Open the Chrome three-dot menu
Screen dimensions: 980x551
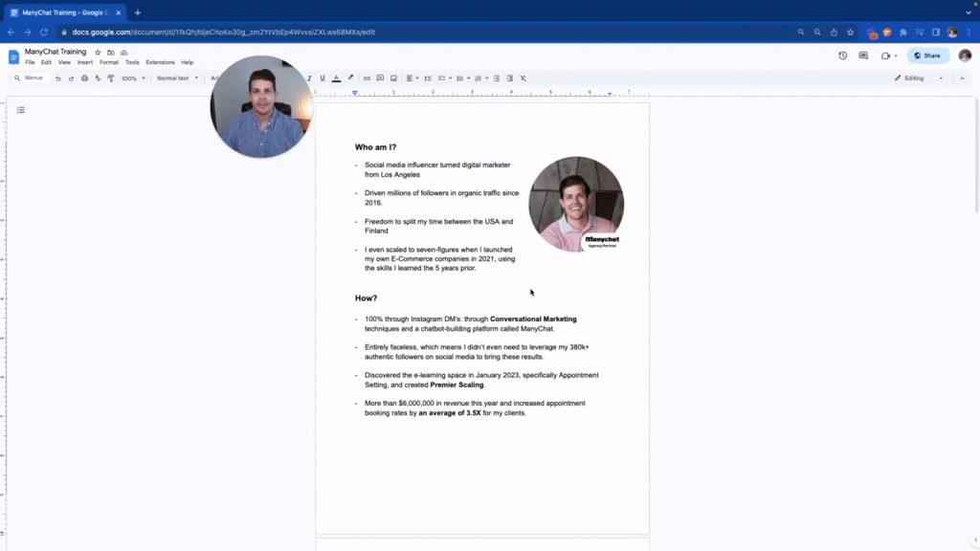[x=969, y=32]
